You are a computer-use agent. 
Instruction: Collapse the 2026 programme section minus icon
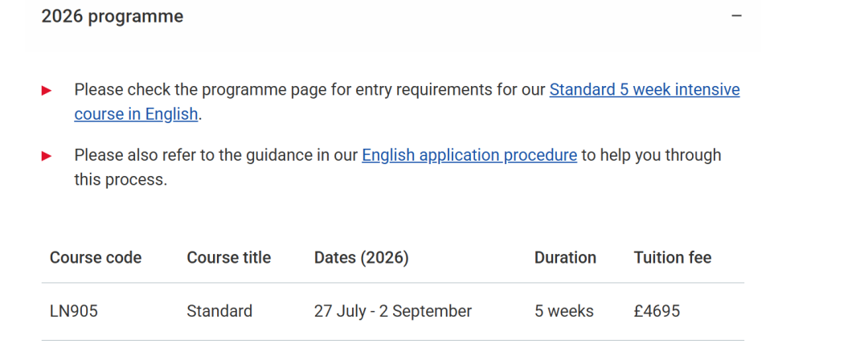(x=736, y=16)
